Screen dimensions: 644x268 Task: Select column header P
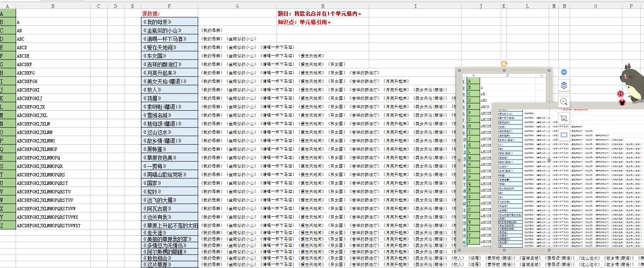(631, 6)
